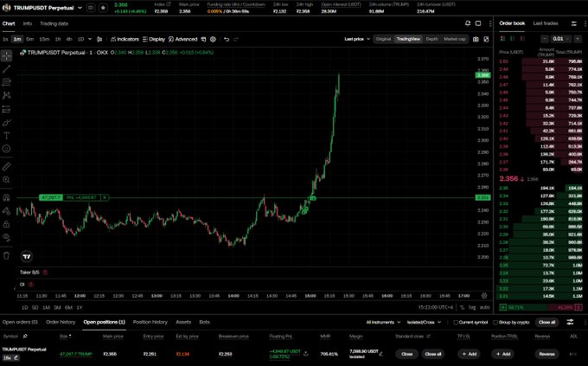Screen dimensions: 588x366
Task: Open the Last price dropdown
Action: [x=357, y=39]
